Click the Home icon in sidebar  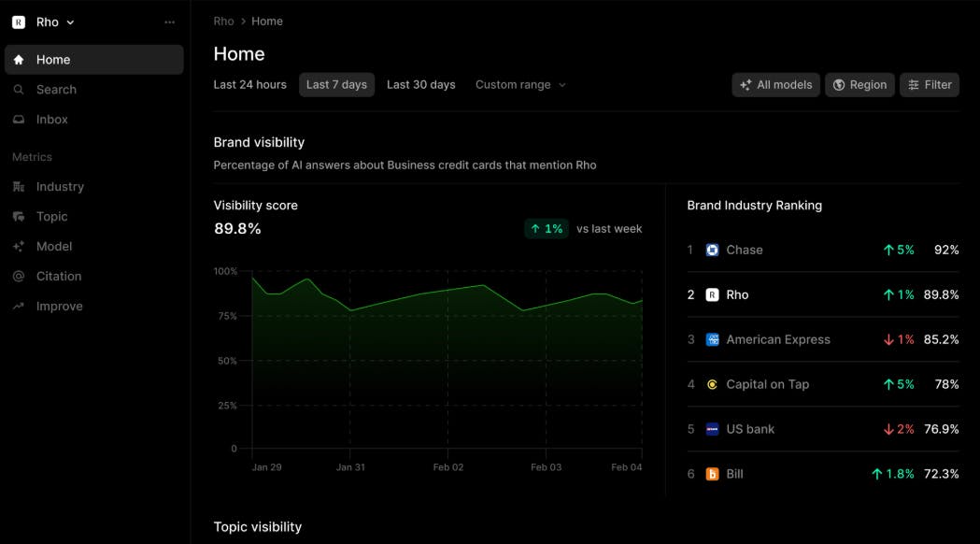click(19, 60)
